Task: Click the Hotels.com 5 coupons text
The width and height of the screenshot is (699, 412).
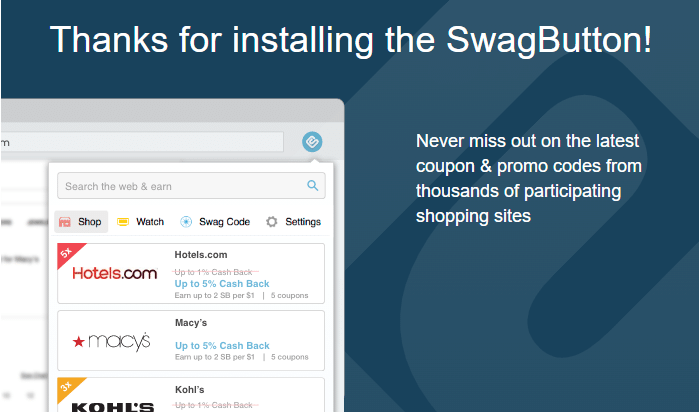Action: coord(289,296)
